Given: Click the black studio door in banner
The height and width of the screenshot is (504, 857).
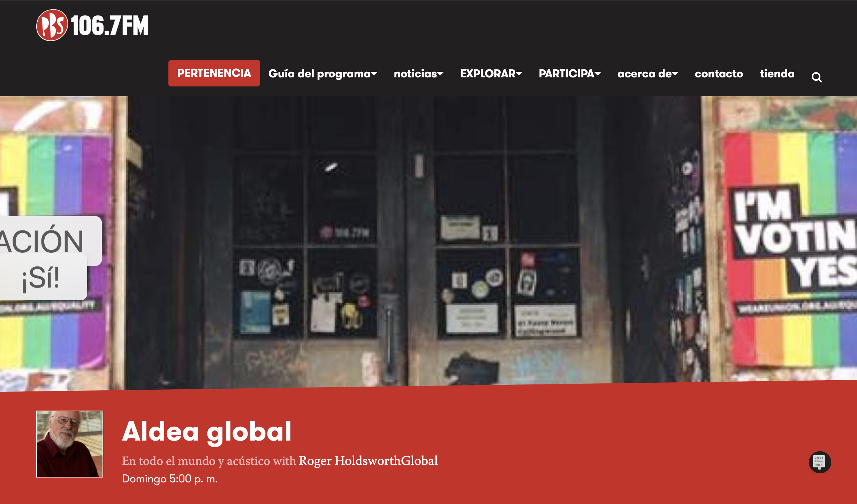Looking at the screenshot, I should click(x=406, y=240).
